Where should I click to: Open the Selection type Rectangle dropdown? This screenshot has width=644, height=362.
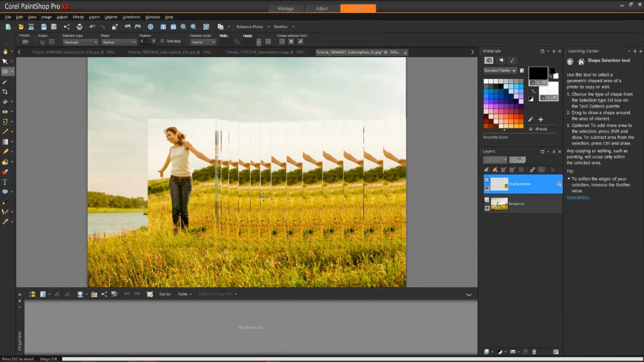(x=80, y=42)
